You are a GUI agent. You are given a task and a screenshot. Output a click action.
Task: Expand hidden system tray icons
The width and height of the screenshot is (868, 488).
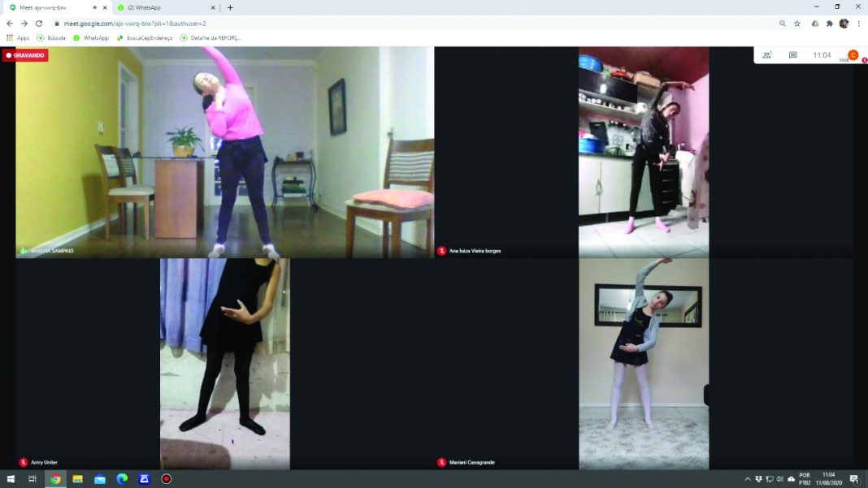click(748, 479)
